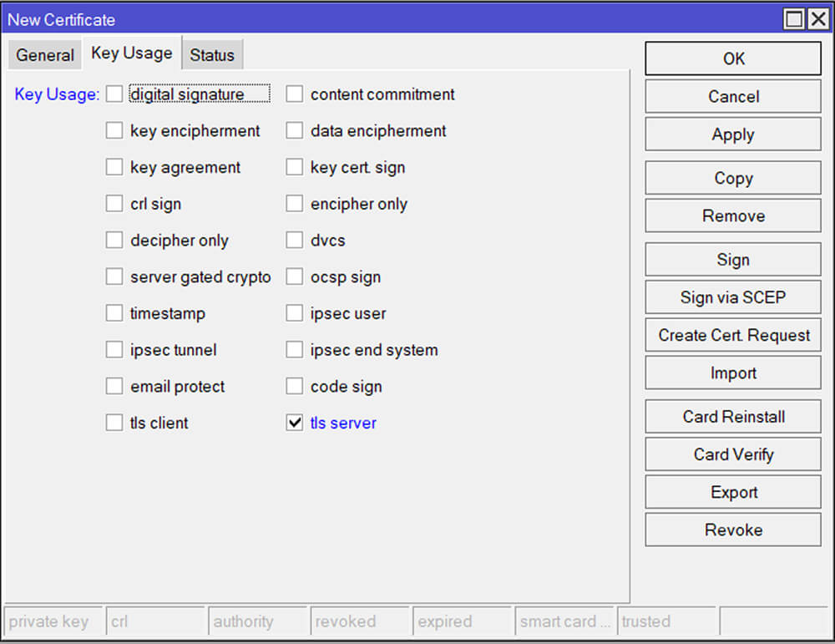Tick the ipsec user box

[x=295, y=313]
